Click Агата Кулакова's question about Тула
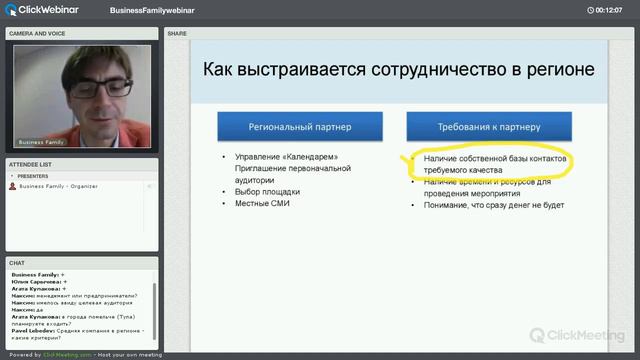This screenshot has width=640, height=360. (73, 320)
